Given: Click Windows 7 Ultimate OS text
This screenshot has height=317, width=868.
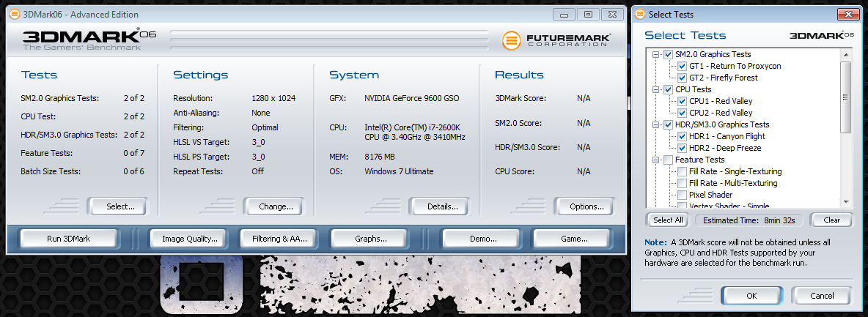Looking at the screenshot, I should pos(399,171).
